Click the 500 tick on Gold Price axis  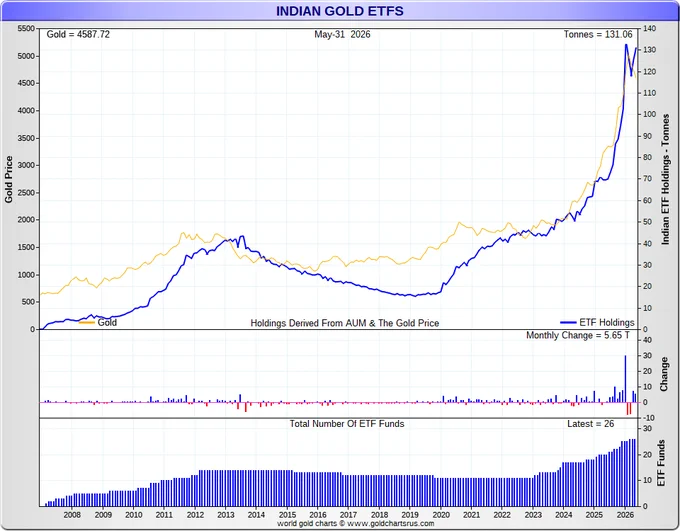point(28,302)
